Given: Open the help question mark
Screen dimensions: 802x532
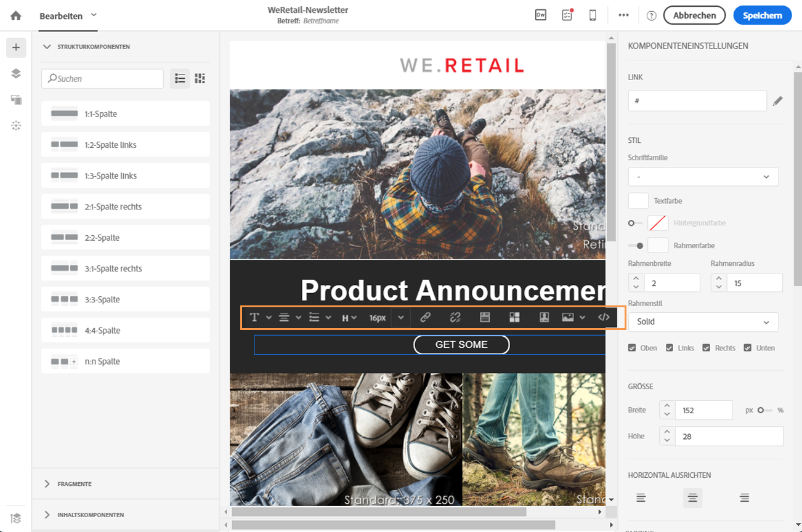Looking at the screenshot, I should [652, 15].
